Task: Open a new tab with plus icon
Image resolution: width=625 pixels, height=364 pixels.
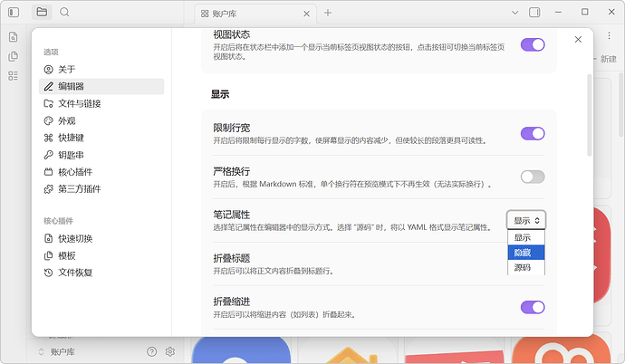Action: click(328, 13)
